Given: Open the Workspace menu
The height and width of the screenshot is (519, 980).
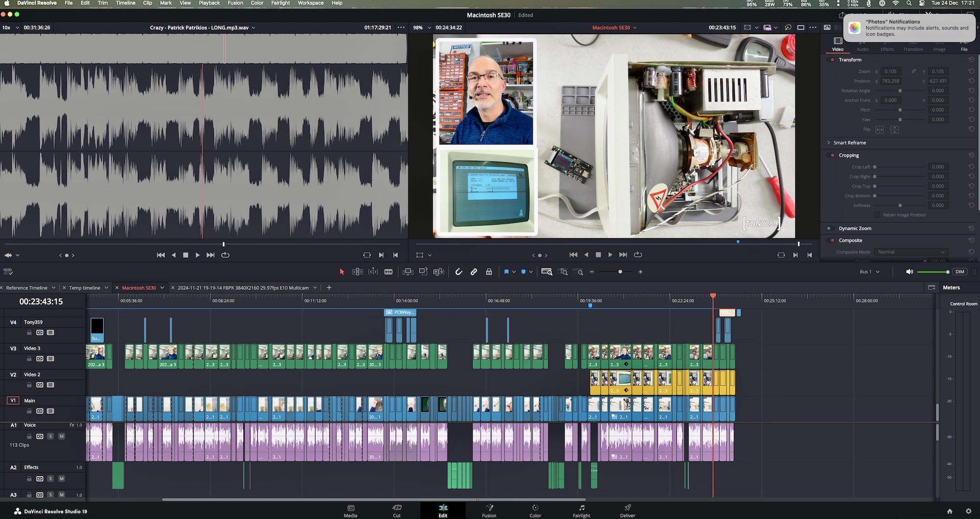Looking at the screenshot, I should click(310, 3).
